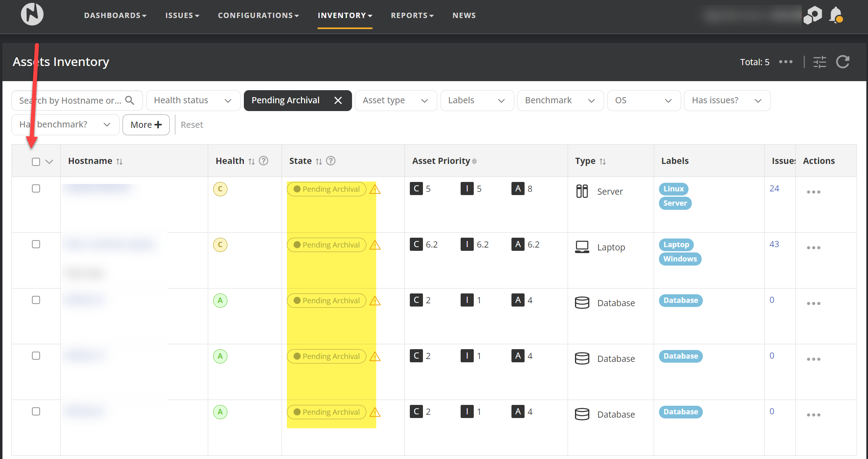
Task: Click the refresh icon in Assets Inventory header
Action: pyautogui.click(x=843, y=62)
